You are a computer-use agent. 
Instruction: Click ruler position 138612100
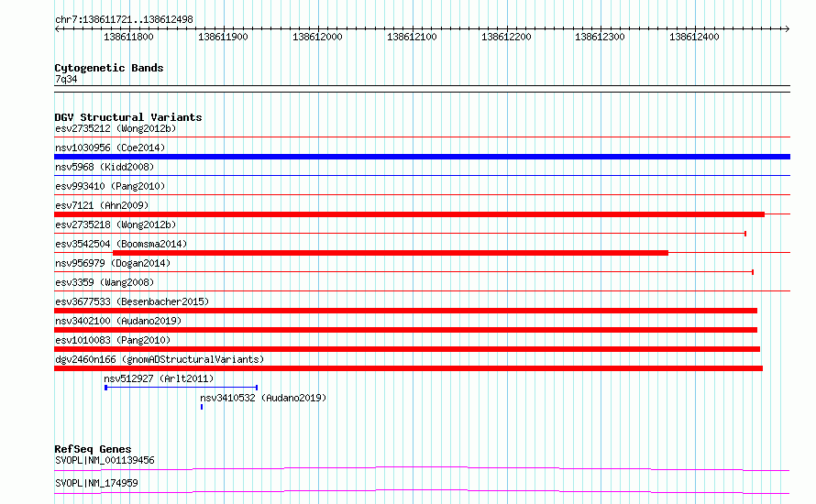pos(412,37)
